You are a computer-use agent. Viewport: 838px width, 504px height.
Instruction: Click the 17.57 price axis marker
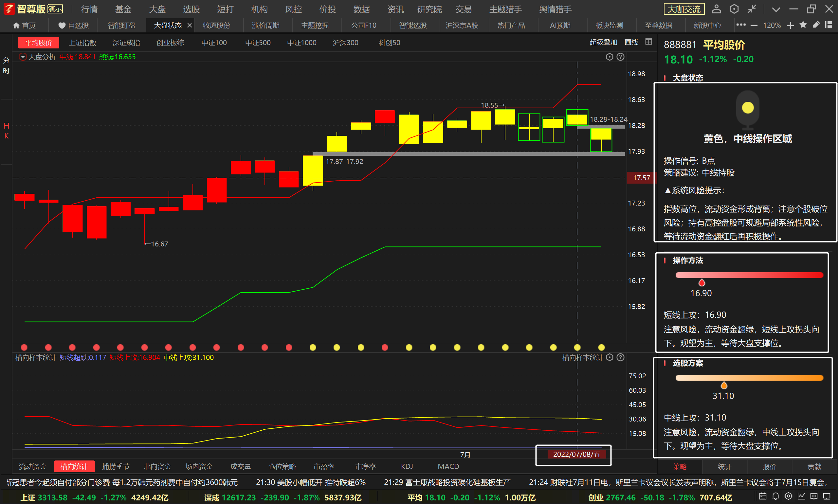coord(641,178)
